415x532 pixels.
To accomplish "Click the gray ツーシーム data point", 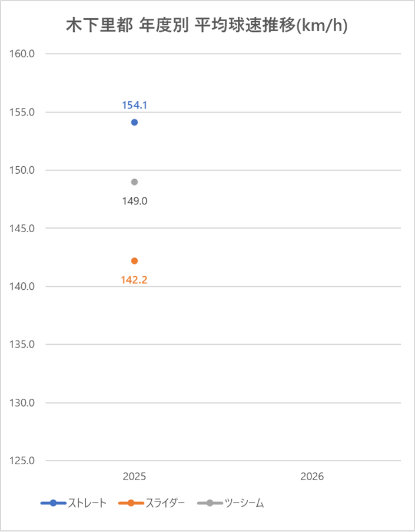I will [134, 182].
